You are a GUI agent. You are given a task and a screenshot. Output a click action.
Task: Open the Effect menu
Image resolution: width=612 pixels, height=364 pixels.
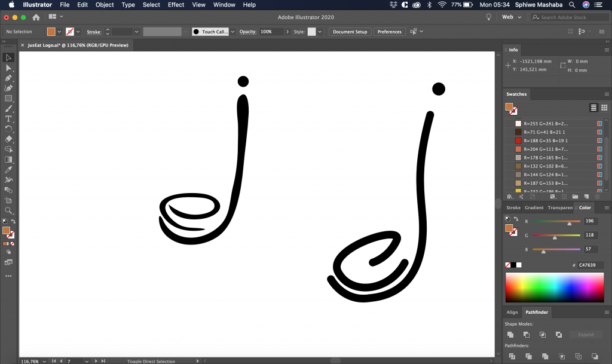click(x=176, y=5)
